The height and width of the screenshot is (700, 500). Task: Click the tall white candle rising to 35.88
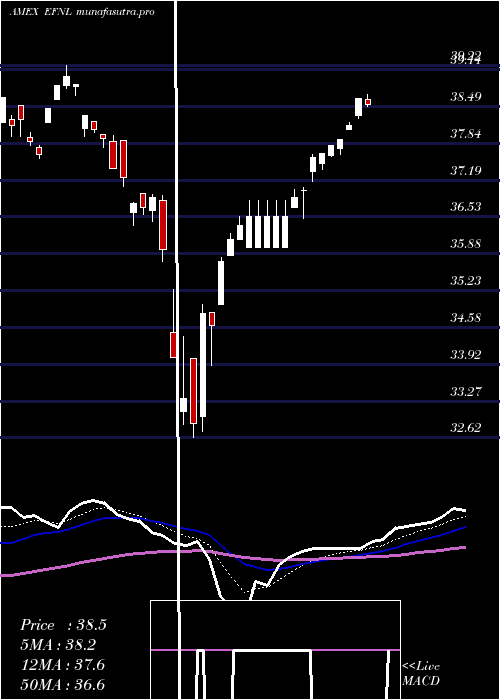pos(221,282)
